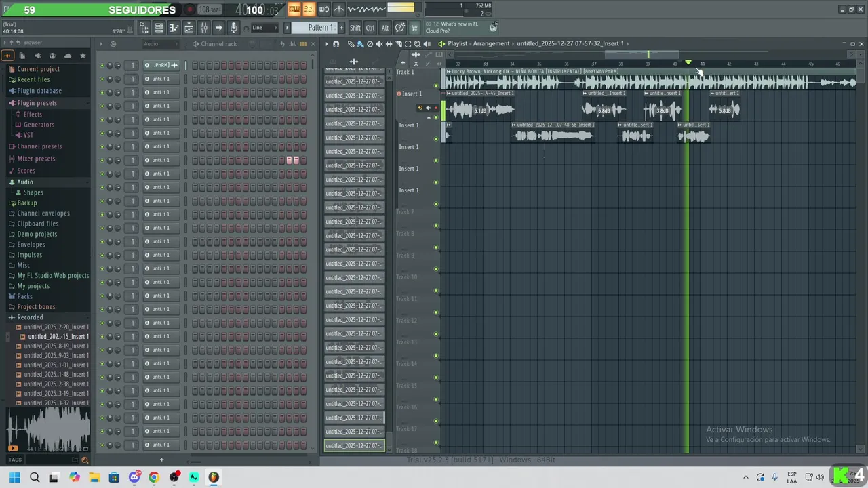868x488 pixels.
Task: Play the browser sample preview
Action: [x=13, y=449]
